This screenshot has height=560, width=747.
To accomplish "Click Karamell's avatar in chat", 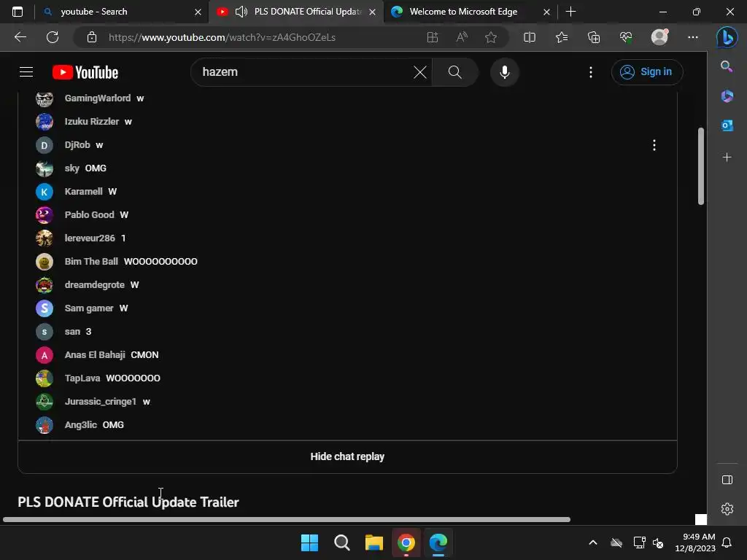I will click(44, 192).
